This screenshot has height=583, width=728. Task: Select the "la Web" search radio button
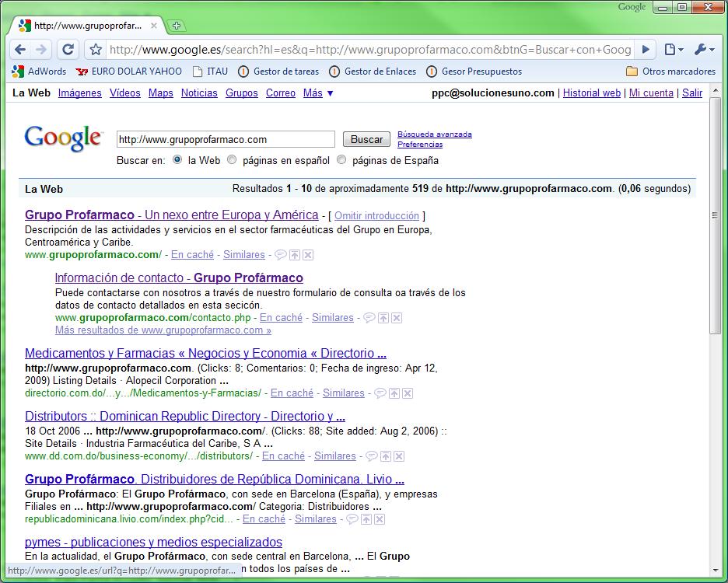pos(177,159)
